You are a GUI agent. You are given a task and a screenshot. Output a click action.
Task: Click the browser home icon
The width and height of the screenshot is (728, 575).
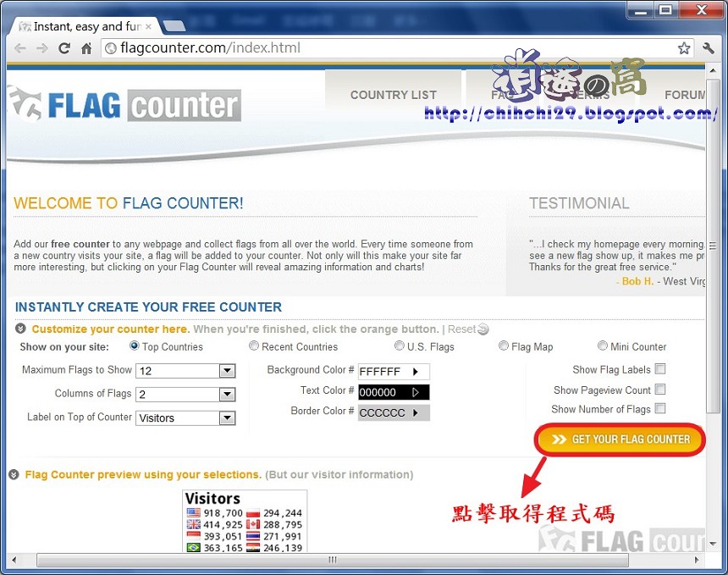tap(87, 48)
